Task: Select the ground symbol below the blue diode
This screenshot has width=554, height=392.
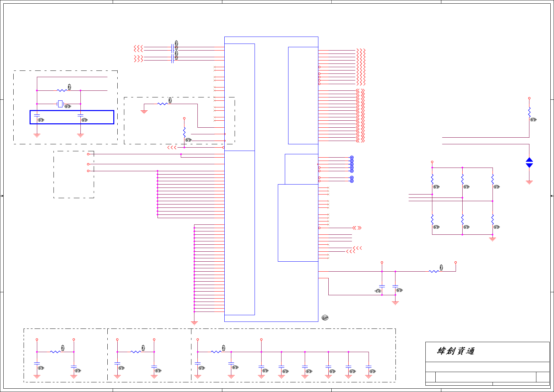Action: tap(529, 182)
